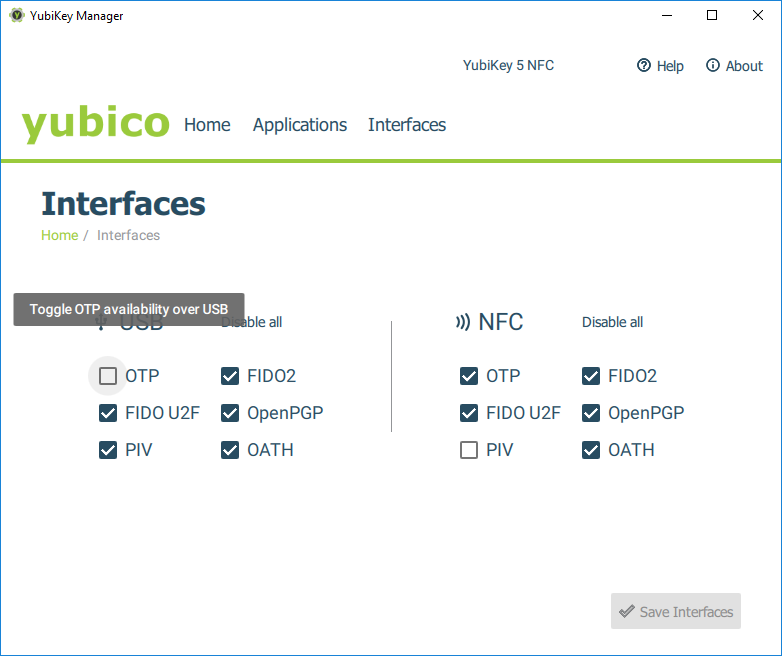782x656 pixels.
Task: Minimize the YubiKey Manager window
Action: (x=667, y=15)
